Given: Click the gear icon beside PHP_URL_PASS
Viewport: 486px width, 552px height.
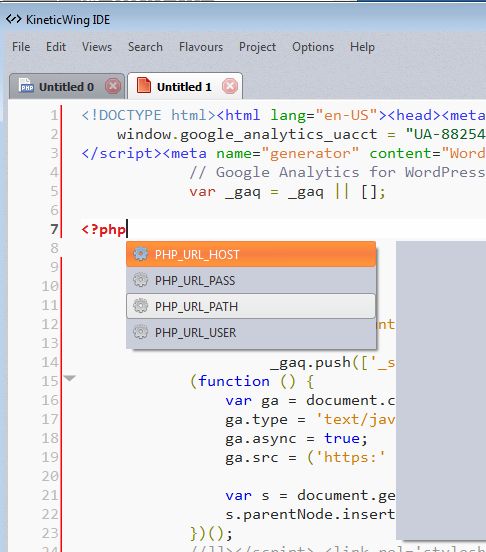Looking at the screenshot, I should [x=140, y=280].
